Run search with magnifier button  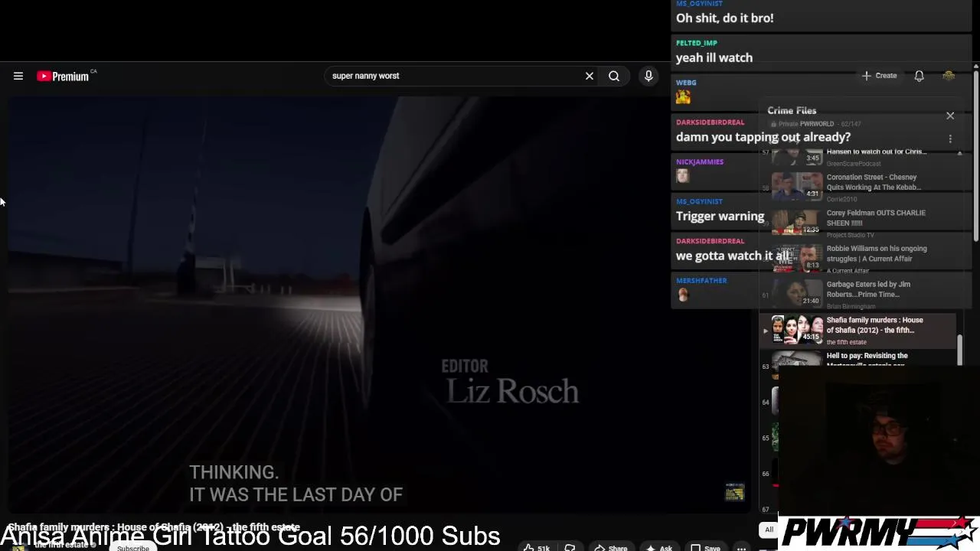(614, 76)
